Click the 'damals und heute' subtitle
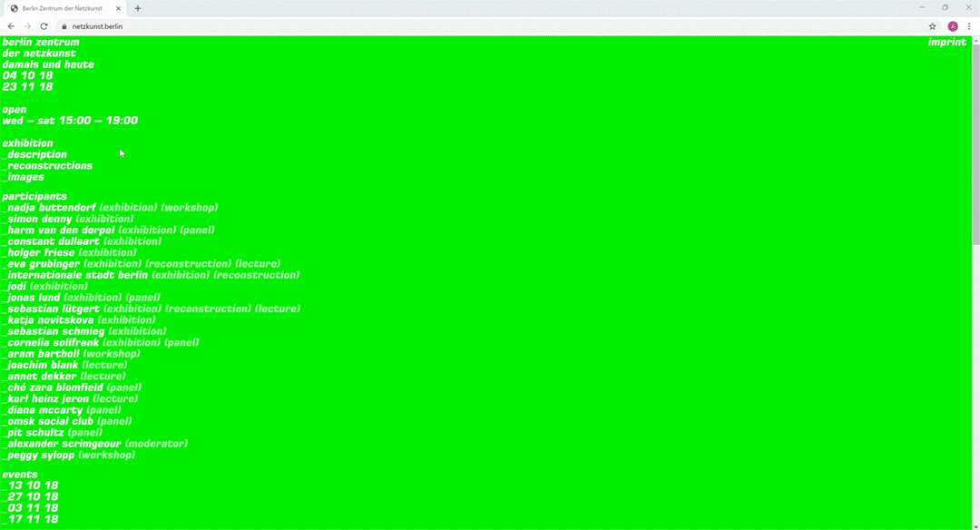 click(x=48, y=65)
